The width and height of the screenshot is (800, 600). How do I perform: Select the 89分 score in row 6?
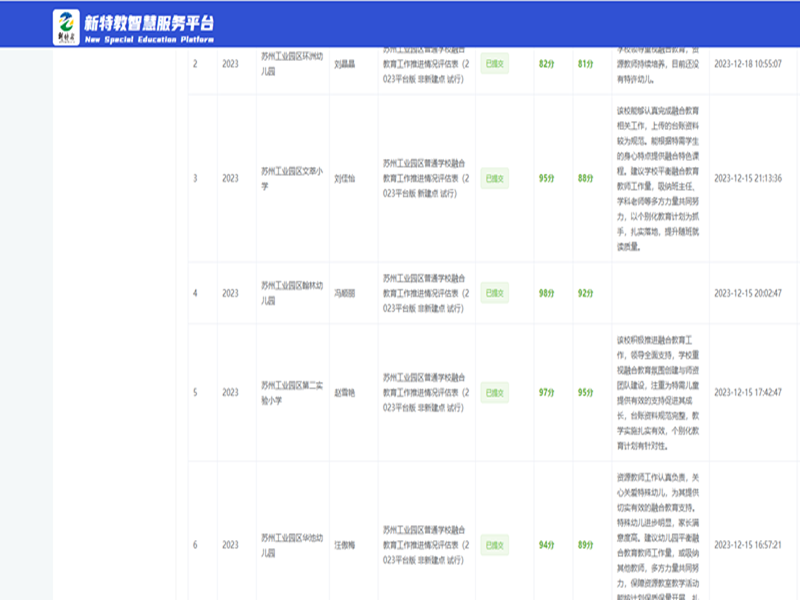(x=585, y=545)
